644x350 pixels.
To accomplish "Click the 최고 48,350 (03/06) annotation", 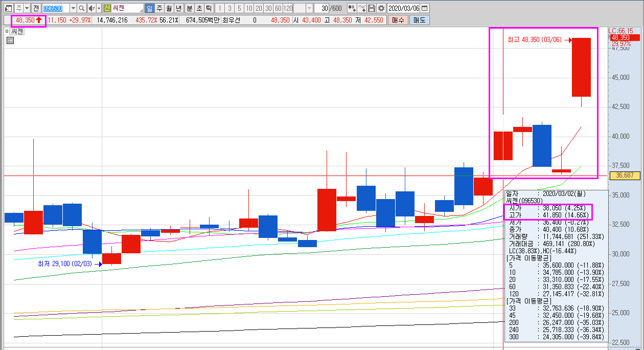I will [x=534, y=39].
